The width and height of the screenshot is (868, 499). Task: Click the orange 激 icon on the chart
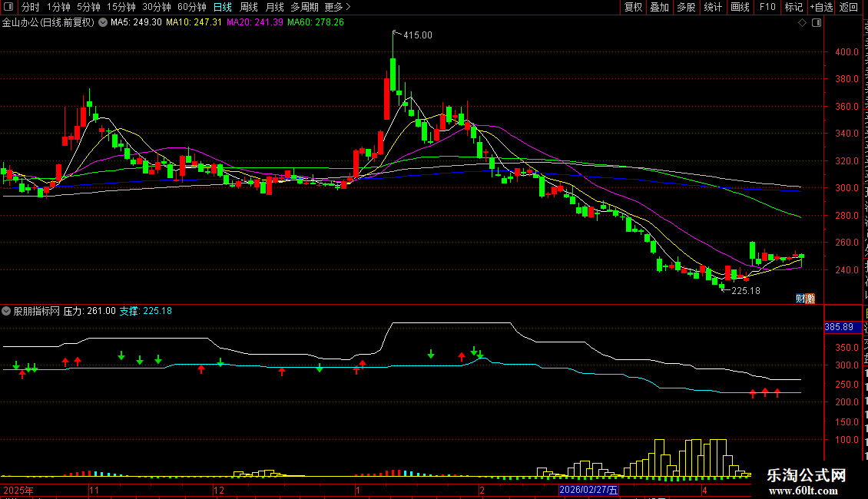[x=810, y=298]
